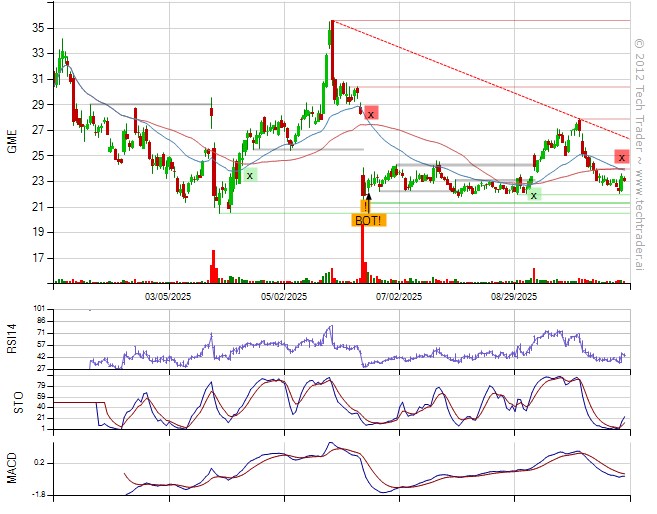The image size is (657, 514).
Task: Click the red x marker at the chart's right edge
Action: point(622,157)
